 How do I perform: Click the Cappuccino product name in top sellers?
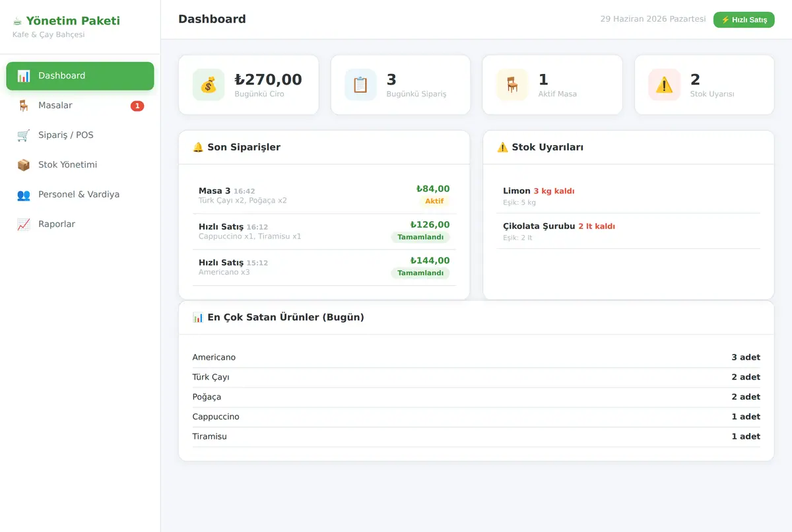click(x=216, y=416)
